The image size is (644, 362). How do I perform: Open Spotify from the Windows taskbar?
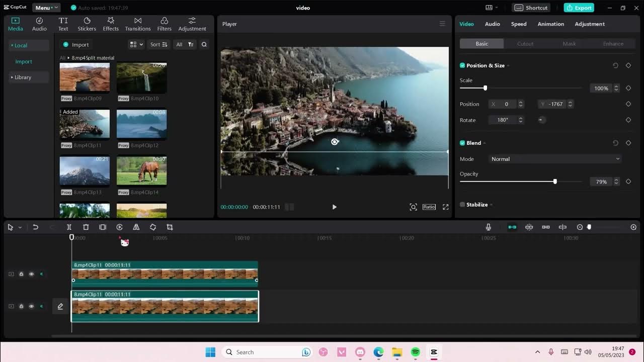tap(415, 352)
